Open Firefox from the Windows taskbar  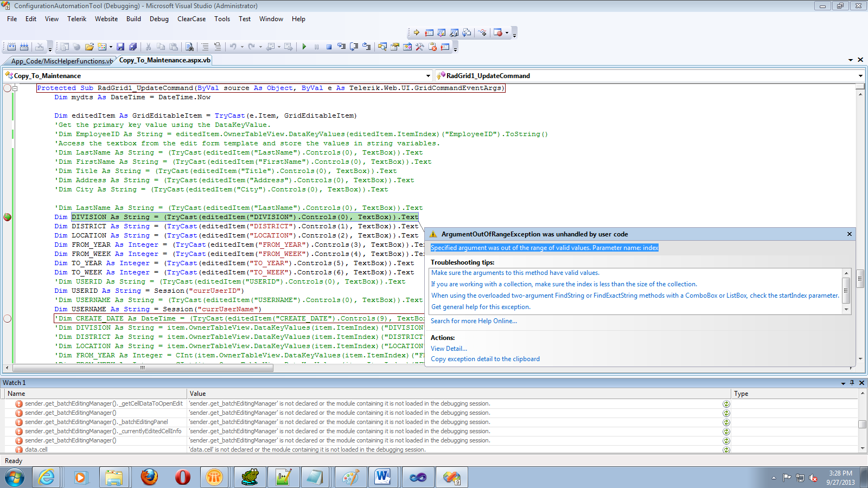(x=149, y=477)
